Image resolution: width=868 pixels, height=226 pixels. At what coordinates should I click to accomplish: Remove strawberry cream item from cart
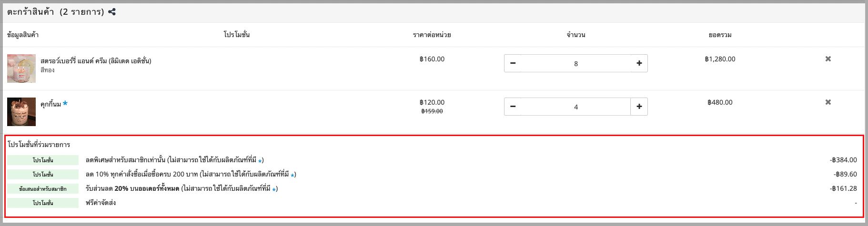pyautogui.click(x=828, y=59)
